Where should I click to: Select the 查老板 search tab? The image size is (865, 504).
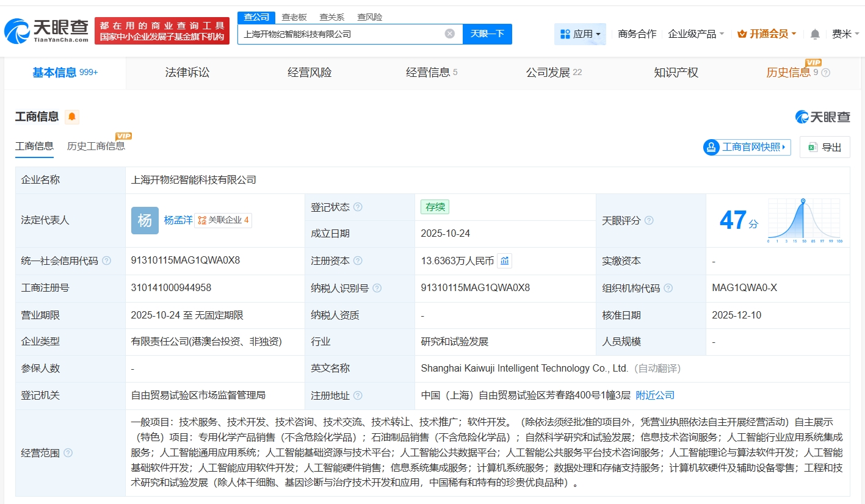tap(294, 17)
